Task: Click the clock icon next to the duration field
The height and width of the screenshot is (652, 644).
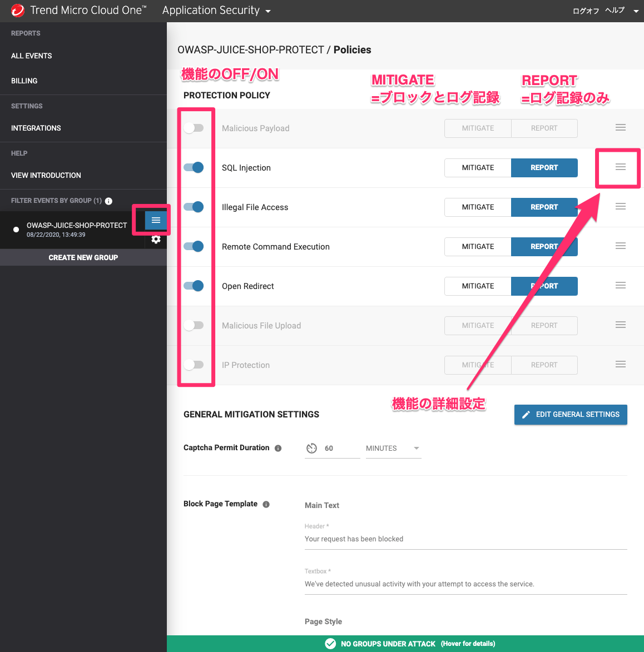Action: [x=311, y=448]
